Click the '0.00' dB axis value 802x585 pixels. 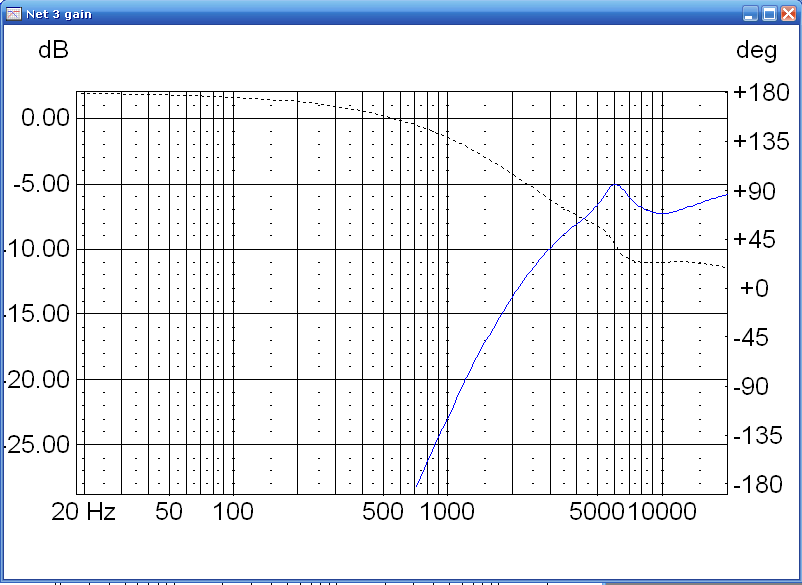coord(46,118)
